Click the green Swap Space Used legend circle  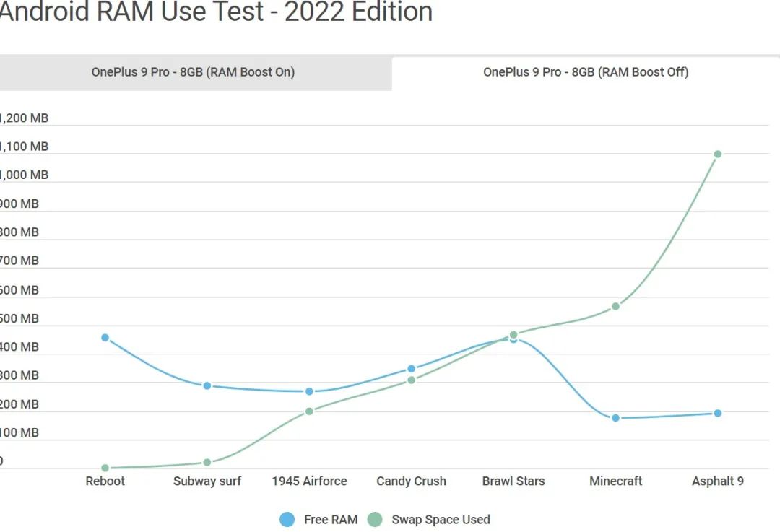375,519
